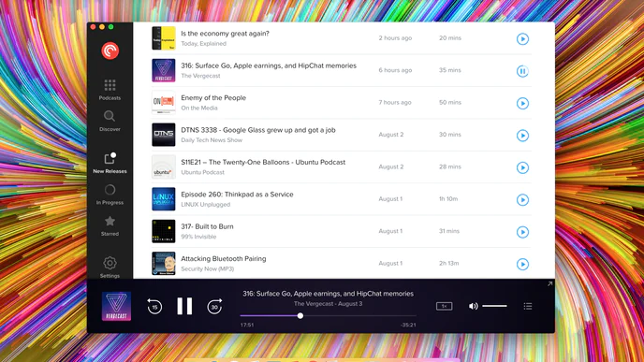Open the 1x playback speed selector
644x362 pixels.
coord(444,306)
